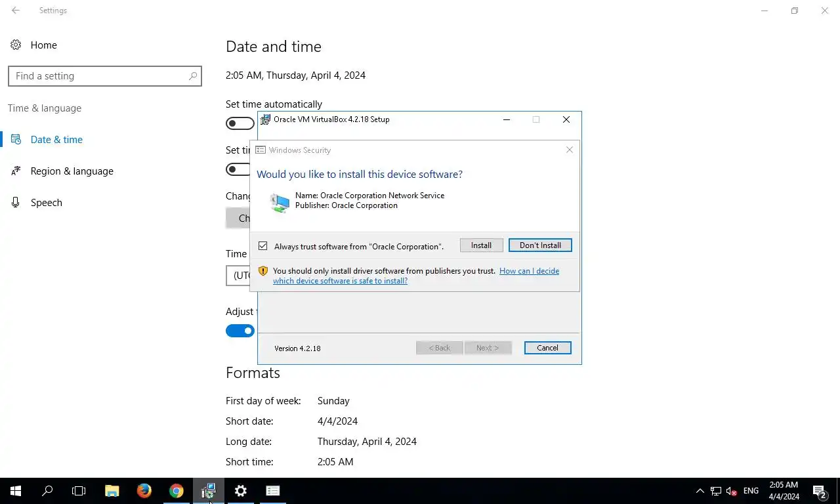Open the time zone dropdown
Viewport: 840px width, 504px height.
[238, 276]
